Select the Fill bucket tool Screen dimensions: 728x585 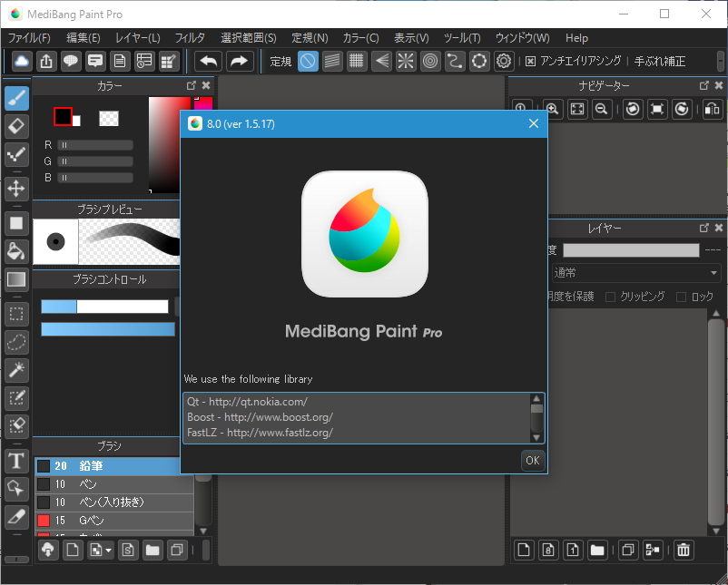pyautogui.click(x=15, y=251)
